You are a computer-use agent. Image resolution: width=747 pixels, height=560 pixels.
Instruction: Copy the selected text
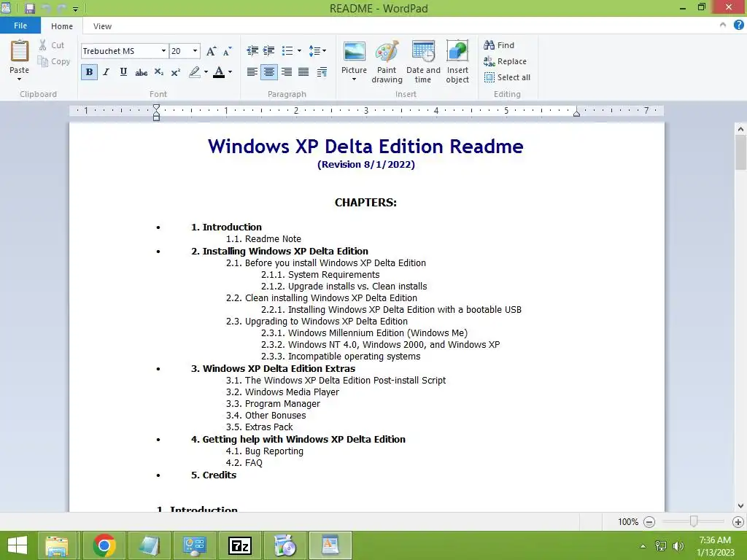click(54, 61)
